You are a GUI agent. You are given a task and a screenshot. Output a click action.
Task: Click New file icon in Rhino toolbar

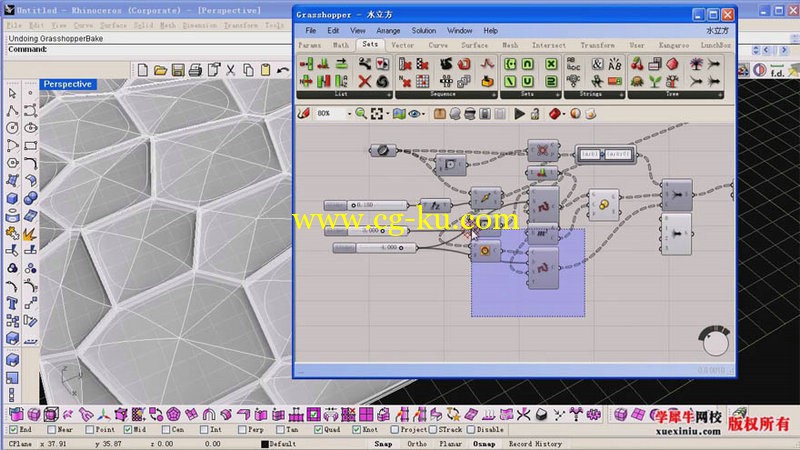coord(143,70)
